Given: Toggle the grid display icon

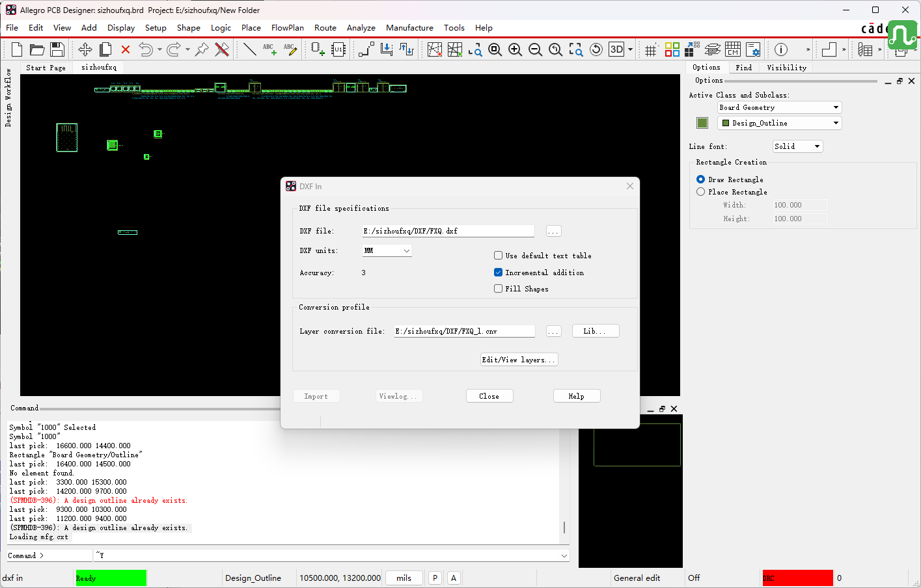Looking at the screenshot, I should click(651, 49).
